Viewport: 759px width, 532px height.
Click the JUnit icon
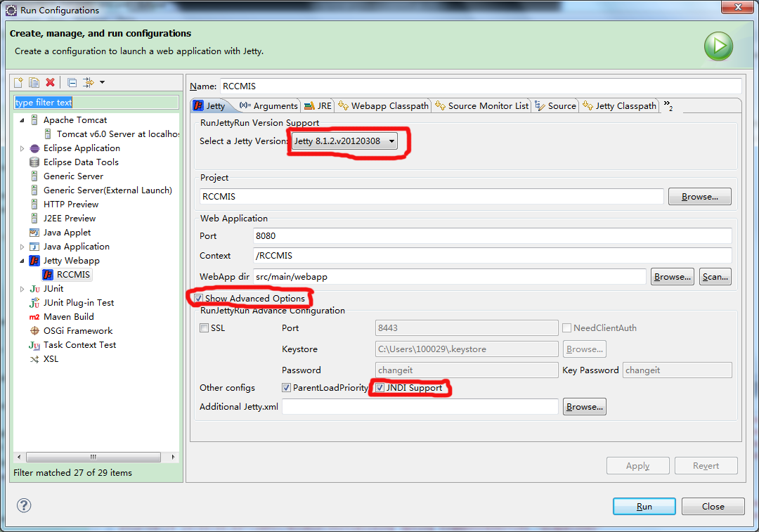(34, 289)
